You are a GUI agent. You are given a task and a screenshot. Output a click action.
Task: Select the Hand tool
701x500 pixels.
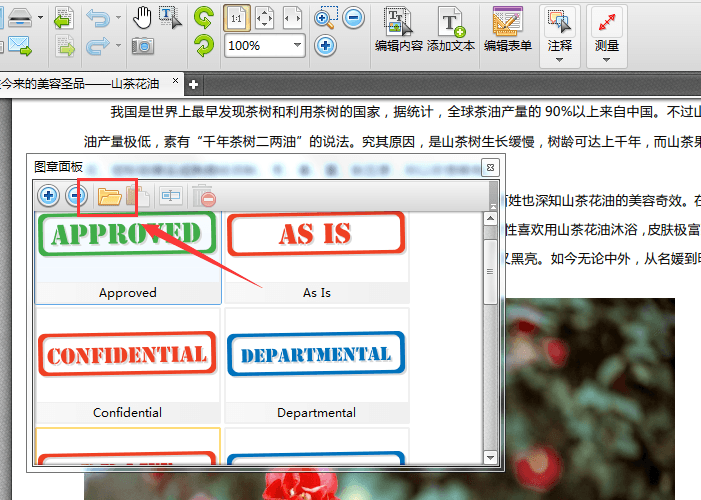pyautogui.click(x=142, y=17)
